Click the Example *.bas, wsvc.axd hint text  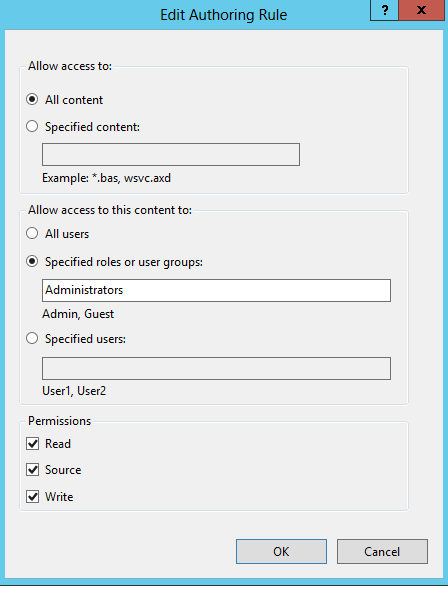coord(106,178)
